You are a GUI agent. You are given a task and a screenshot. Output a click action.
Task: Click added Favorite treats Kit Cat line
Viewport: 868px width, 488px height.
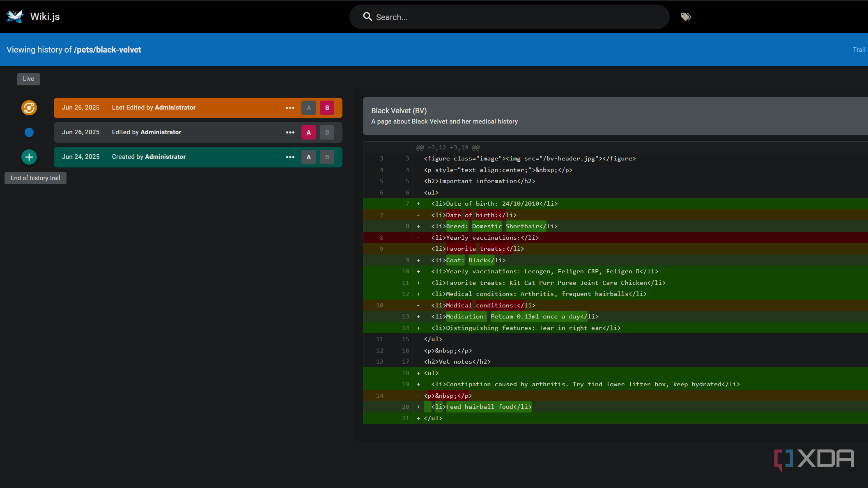(615, 283)
